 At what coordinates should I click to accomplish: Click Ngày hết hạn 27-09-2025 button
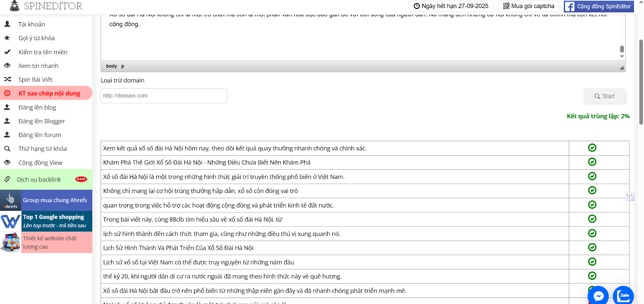tap(451, 6)
